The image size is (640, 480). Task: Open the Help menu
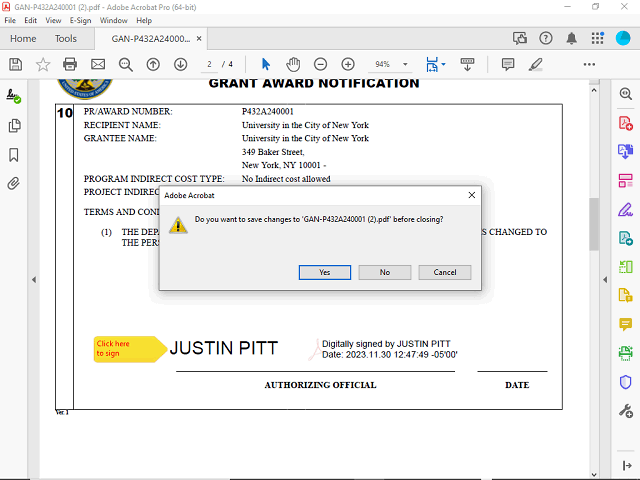pyautogui.click(x=144, y=20)
